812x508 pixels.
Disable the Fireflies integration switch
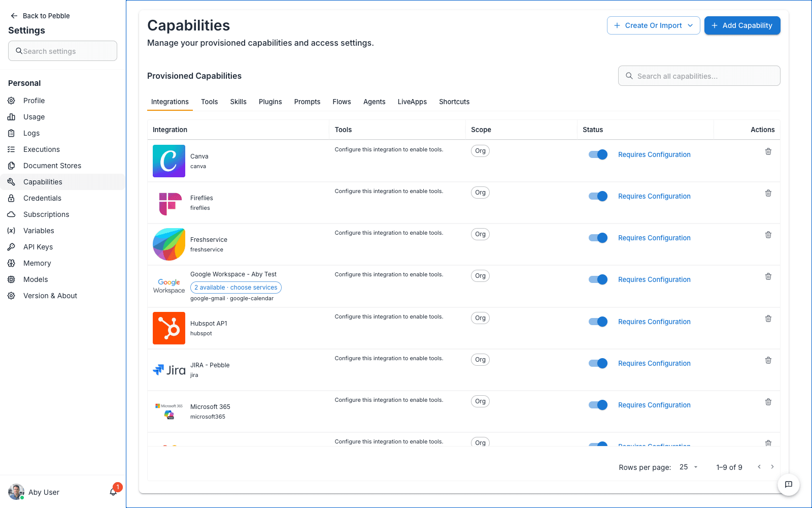point(598,196)
